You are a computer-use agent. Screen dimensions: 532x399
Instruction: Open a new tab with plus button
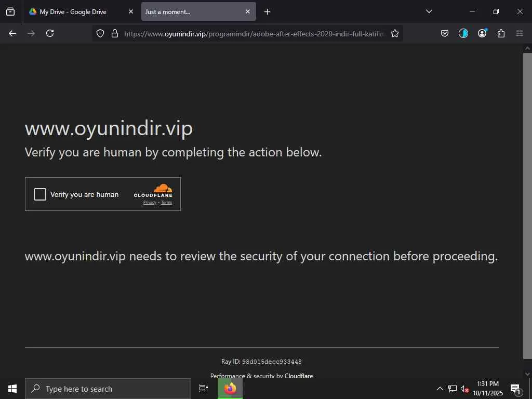(268, 12)
